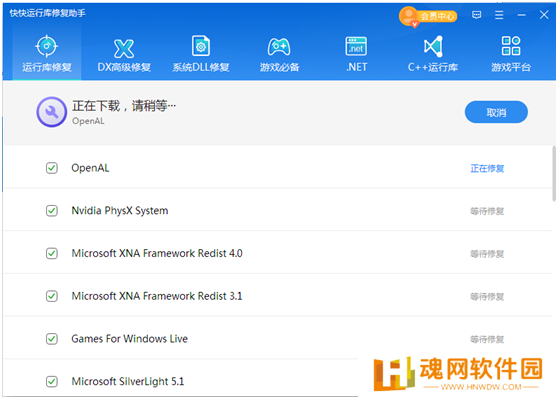Click the OpenAL subtitle under download heading
Screen dimensions: 558x399
[x=88, y=121]
